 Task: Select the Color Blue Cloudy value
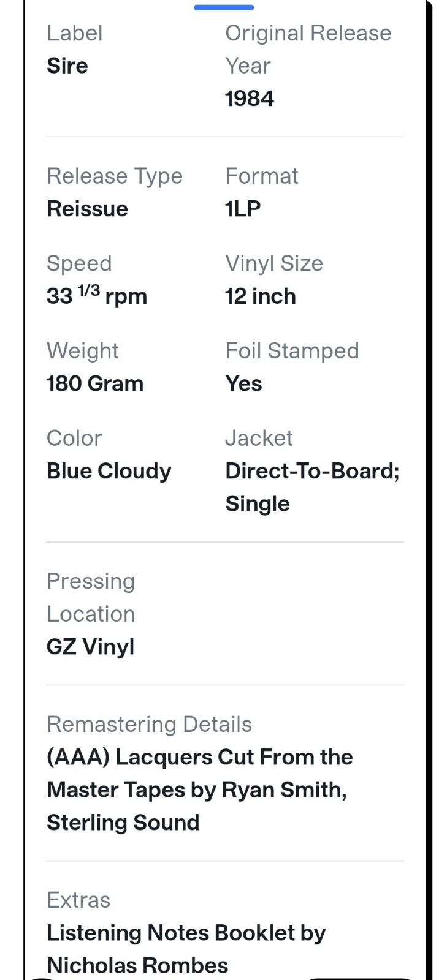(109, 471)
